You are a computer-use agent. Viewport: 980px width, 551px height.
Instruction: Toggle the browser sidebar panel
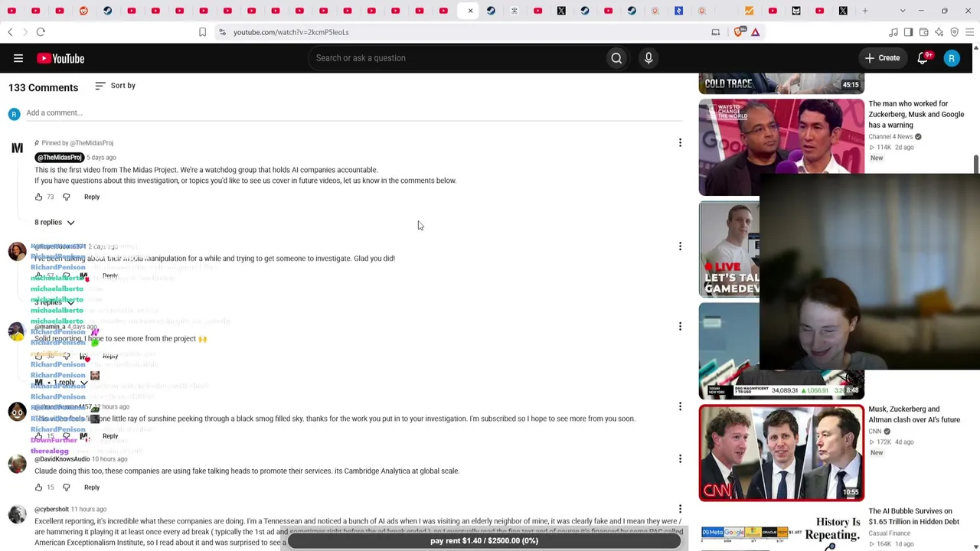point(908,32)
